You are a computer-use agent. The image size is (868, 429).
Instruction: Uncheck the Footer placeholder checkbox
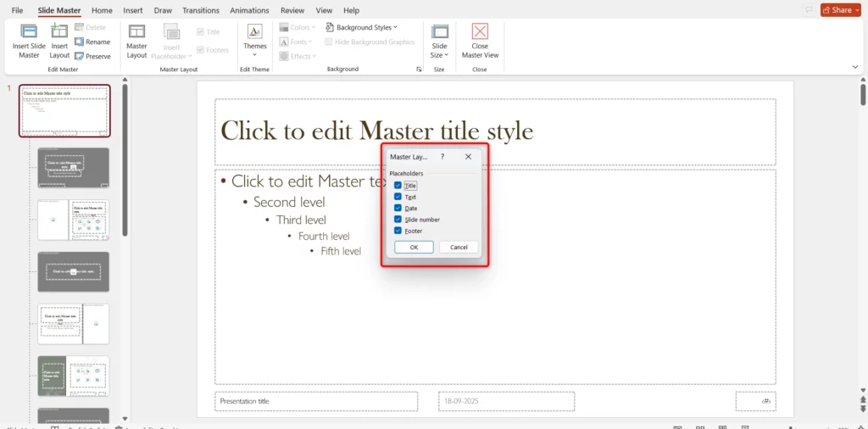click(x=398, y=231)
